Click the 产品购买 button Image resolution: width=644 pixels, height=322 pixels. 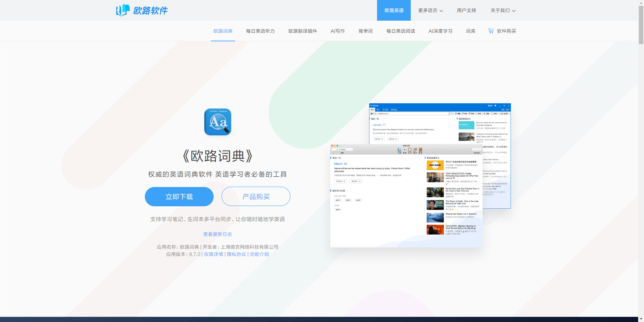[x=256, y=196]
